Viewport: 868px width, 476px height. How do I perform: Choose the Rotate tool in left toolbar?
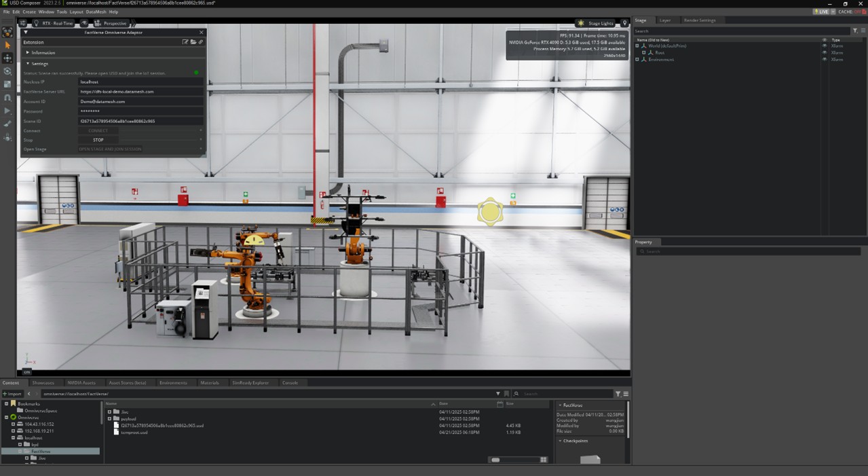[7, 71]
